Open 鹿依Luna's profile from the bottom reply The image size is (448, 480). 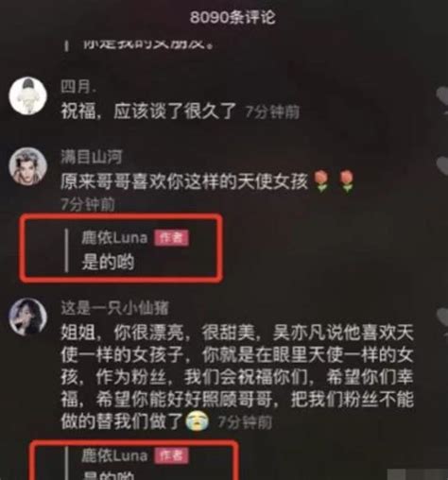pyautogui.click(x=114, y=455)
